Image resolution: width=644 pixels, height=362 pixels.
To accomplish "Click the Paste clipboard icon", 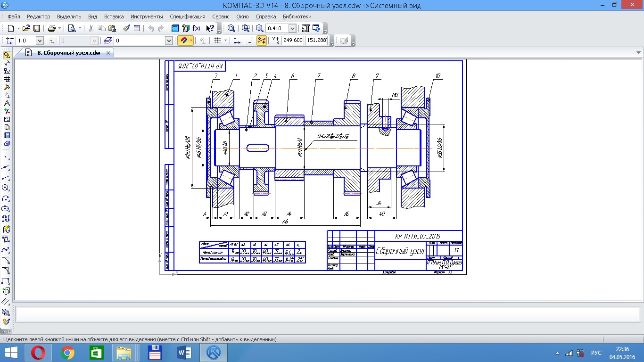I will pos(112,28).
